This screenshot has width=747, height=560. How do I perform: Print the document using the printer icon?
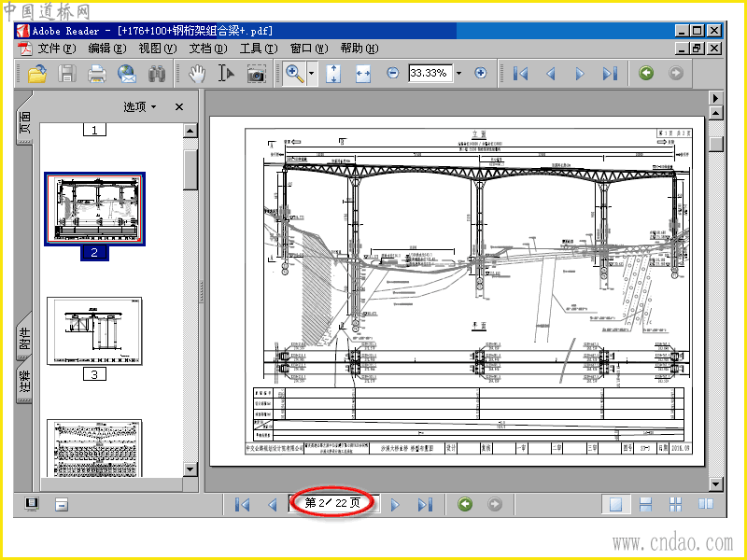pyautogui.click(x=96, y=74)
